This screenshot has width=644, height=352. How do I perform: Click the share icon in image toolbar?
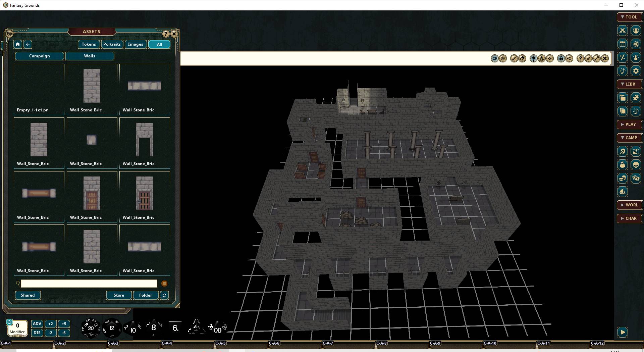569,58
